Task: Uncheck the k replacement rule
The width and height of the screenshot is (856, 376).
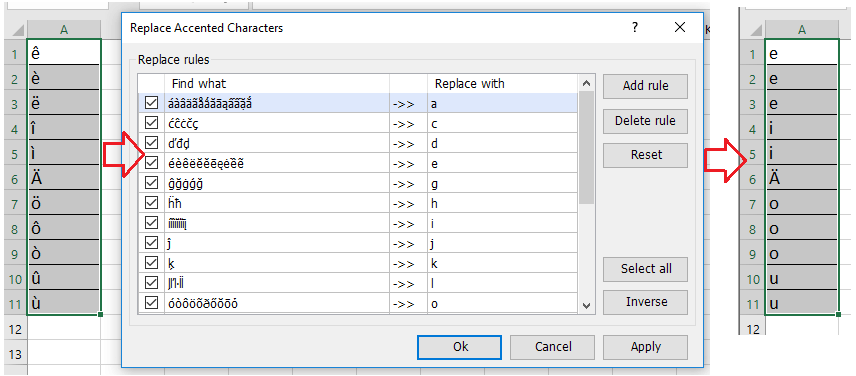Action: tap(152, 263)
